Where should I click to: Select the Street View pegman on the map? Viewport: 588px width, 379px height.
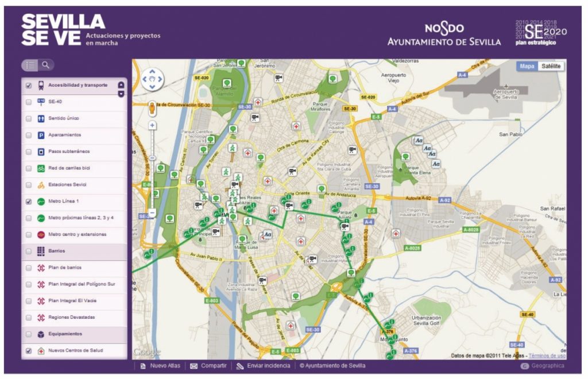click(x=152, y=108)
